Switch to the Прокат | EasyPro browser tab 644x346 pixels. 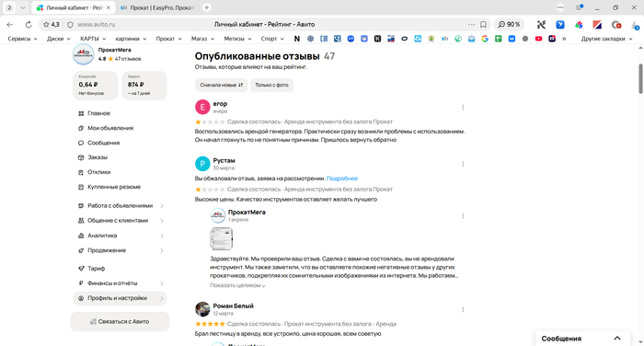tap(157, 7)
